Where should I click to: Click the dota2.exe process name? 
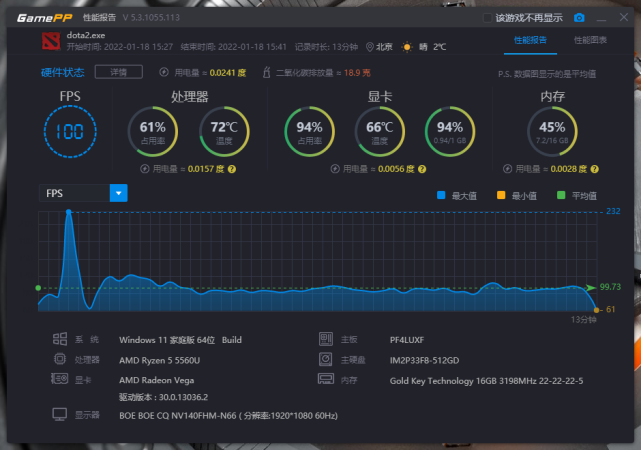(86, 35)
